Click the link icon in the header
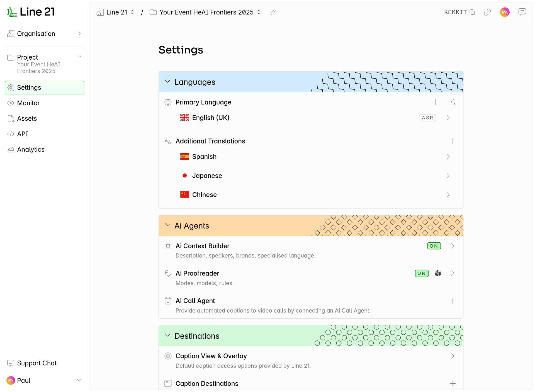The width and height of the screenshot is (535, 392). (487, 12)
